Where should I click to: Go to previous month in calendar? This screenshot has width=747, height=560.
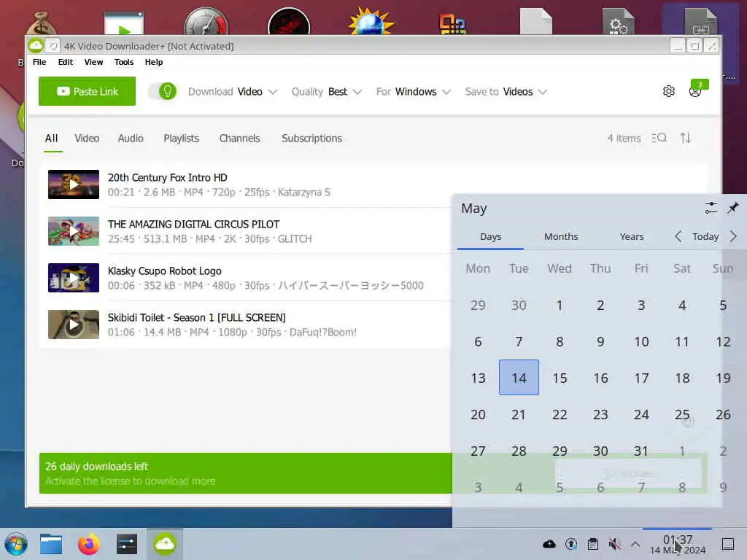[678, 236]
